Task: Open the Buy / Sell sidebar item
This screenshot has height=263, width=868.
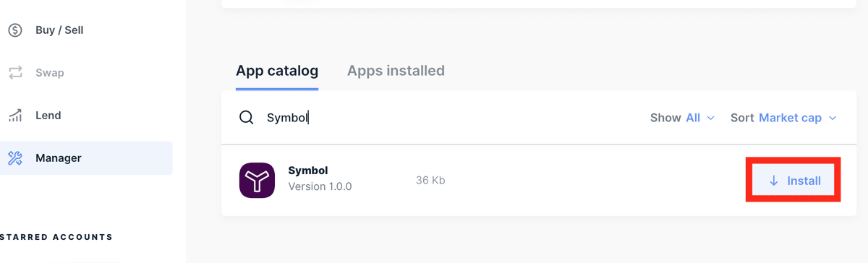Action: tap(87, 30)
